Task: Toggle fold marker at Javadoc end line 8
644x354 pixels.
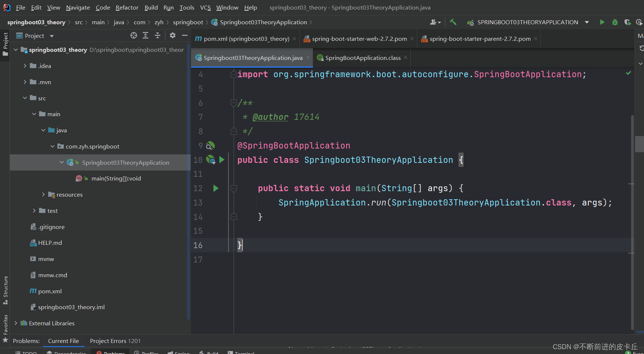Action: pyautogui.click(x=234, y=131)
